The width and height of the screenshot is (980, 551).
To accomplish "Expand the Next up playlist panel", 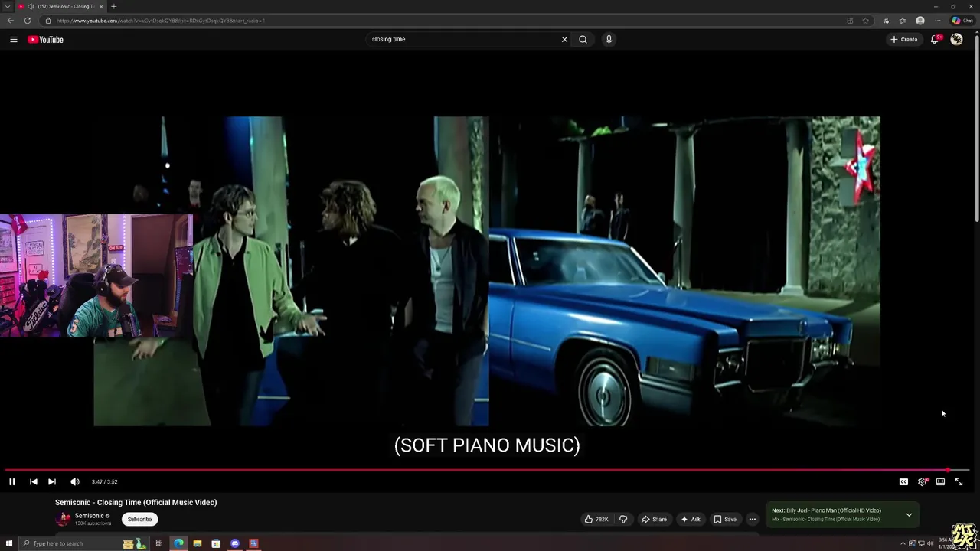I will 909,514.
